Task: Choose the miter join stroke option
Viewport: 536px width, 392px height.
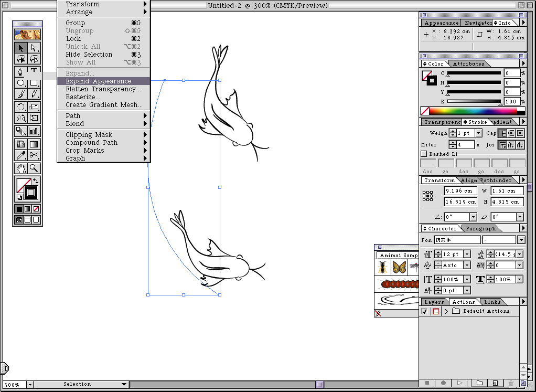Action: [502, 145]
